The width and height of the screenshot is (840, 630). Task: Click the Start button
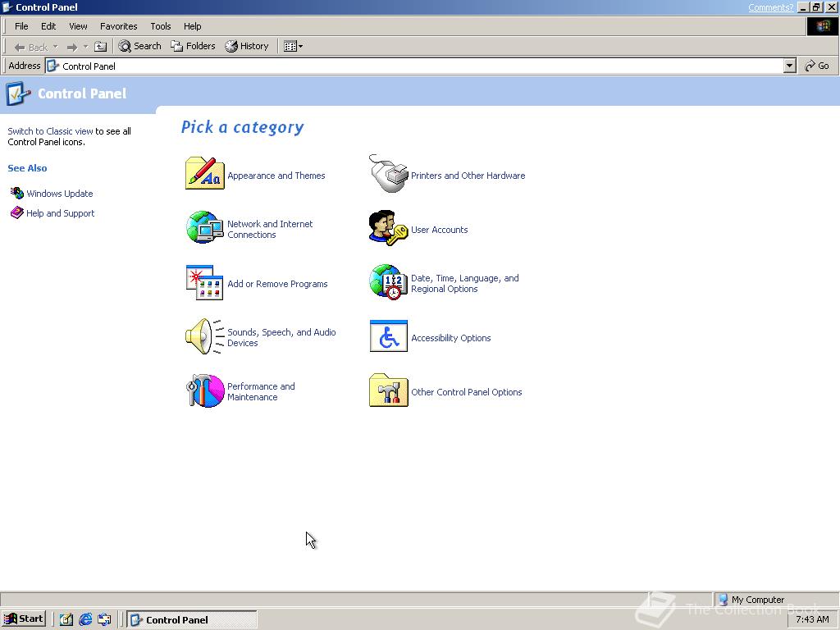tap(24, 619)
